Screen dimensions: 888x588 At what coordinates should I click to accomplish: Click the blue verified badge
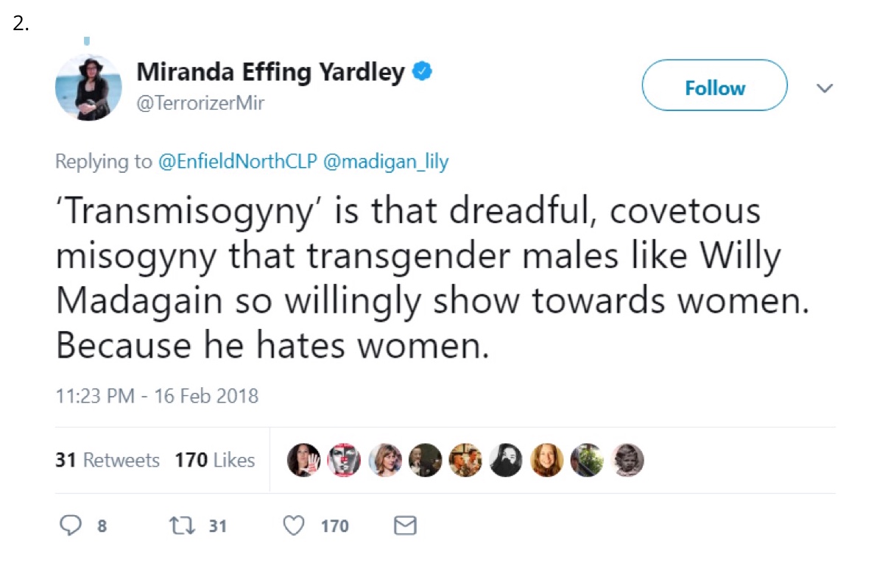click(x=422, y=72)
